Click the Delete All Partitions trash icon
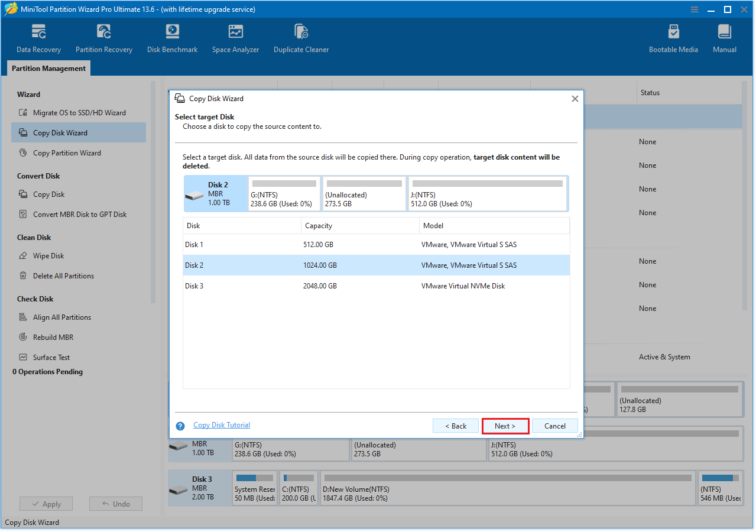756x532 pixels. click(x=23, y=276)
